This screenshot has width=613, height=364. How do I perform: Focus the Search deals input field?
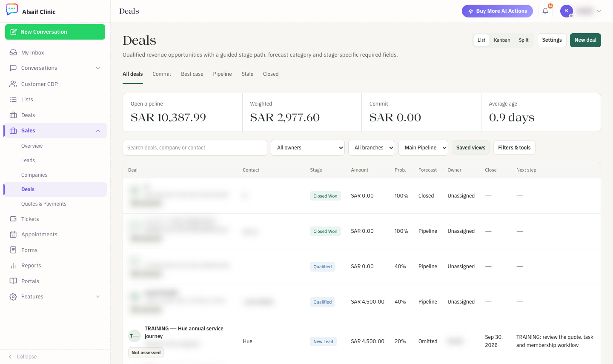pyautogui.click(x=195, y=148)
